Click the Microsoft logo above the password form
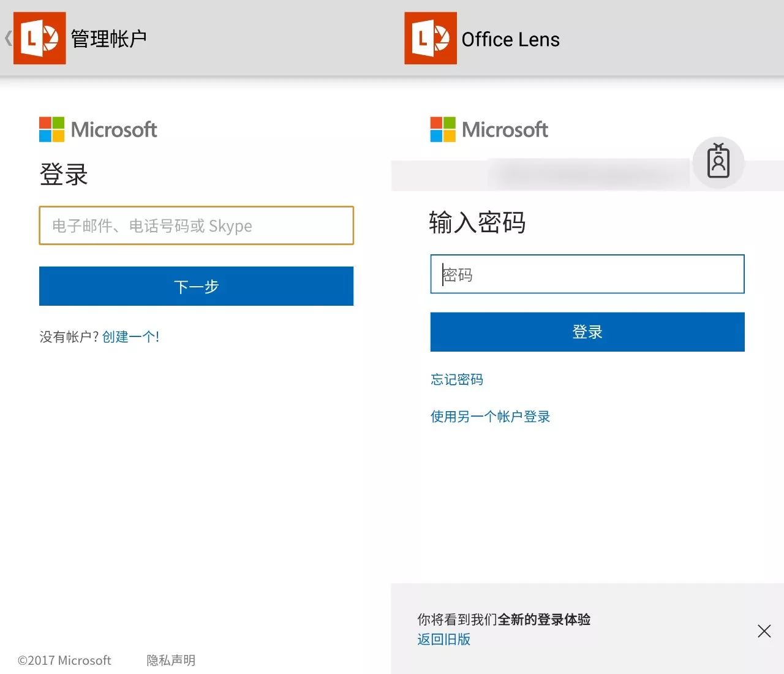This screenshot has height=674, width=784. coord(489,129)
